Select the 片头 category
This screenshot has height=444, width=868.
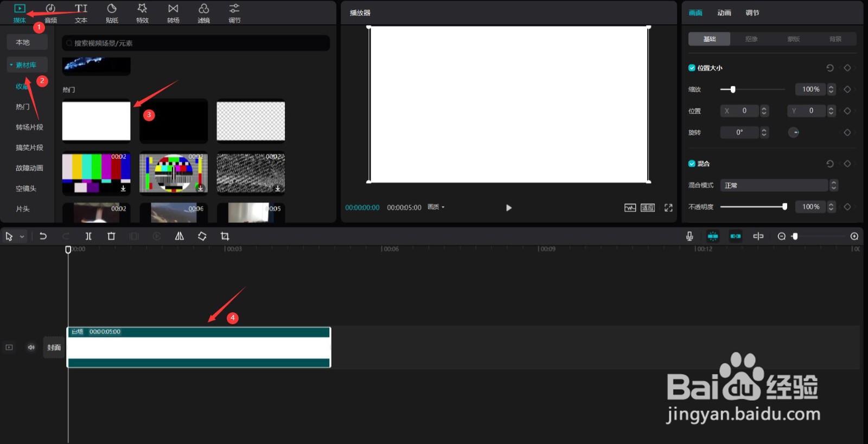point(23,209)
